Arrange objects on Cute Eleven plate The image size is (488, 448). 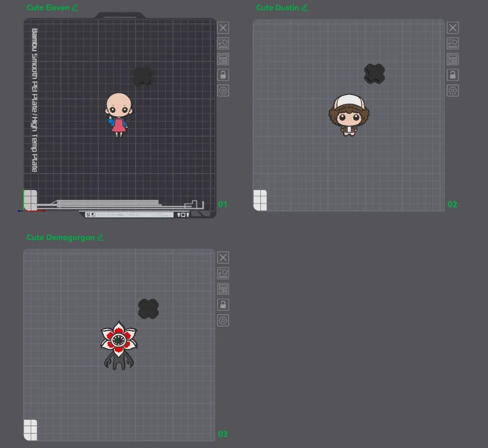click(223, 59)
